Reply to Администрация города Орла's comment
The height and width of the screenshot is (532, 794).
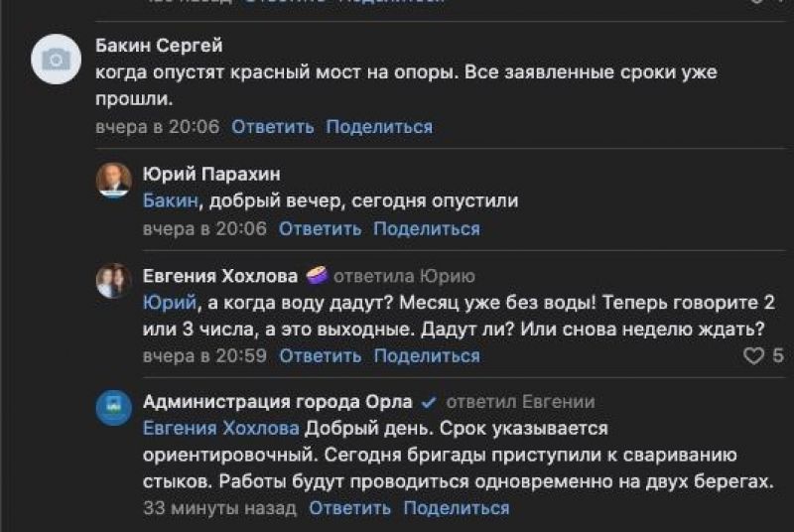tap(350, 508)
